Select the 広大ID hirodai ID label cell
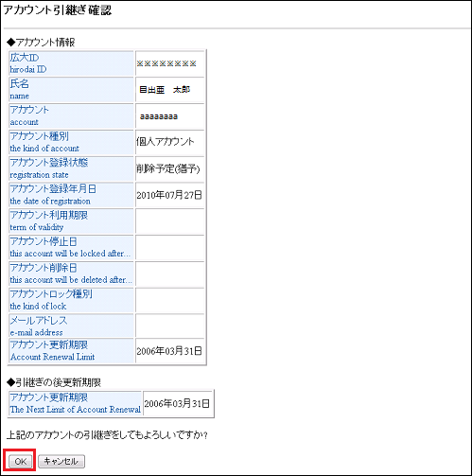 click(x=72, y=63)
